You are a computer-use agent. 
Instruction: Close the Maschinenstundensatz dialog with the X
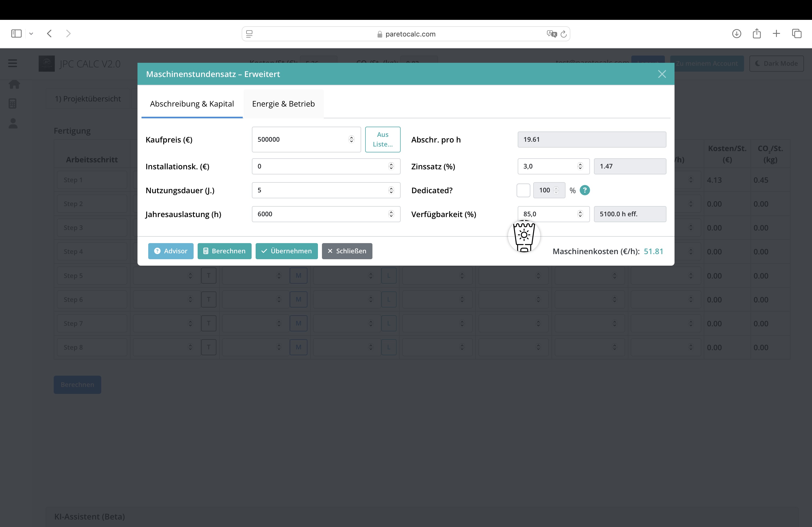coord(662,74)
